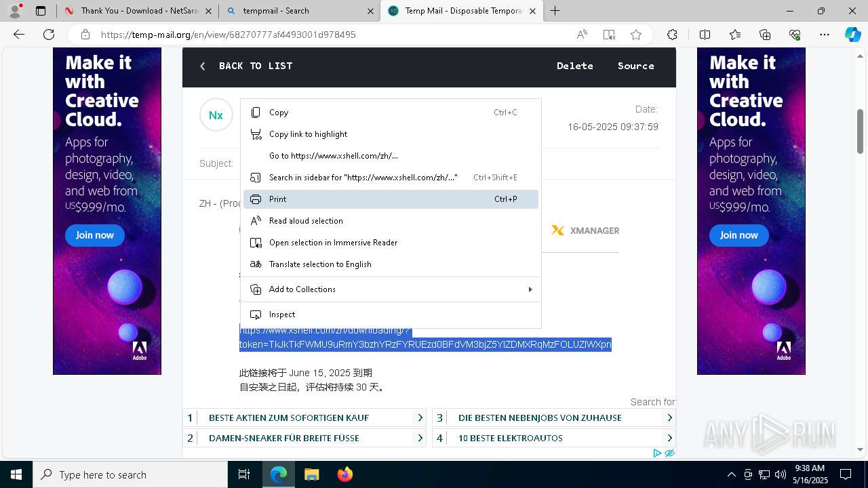Activate Read aloud icon in address bar

[582, 35]
